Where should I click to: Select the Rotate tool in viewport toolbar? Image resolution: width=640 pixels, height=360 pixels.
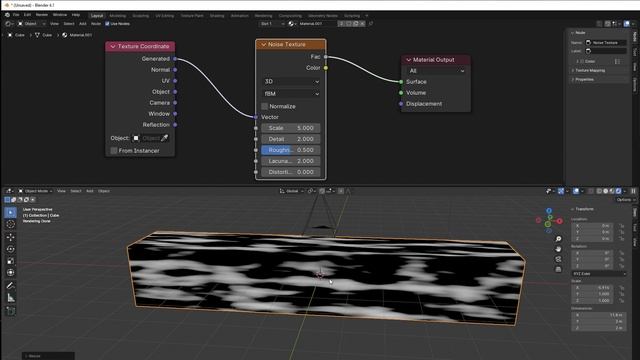[x=11, y=249]
